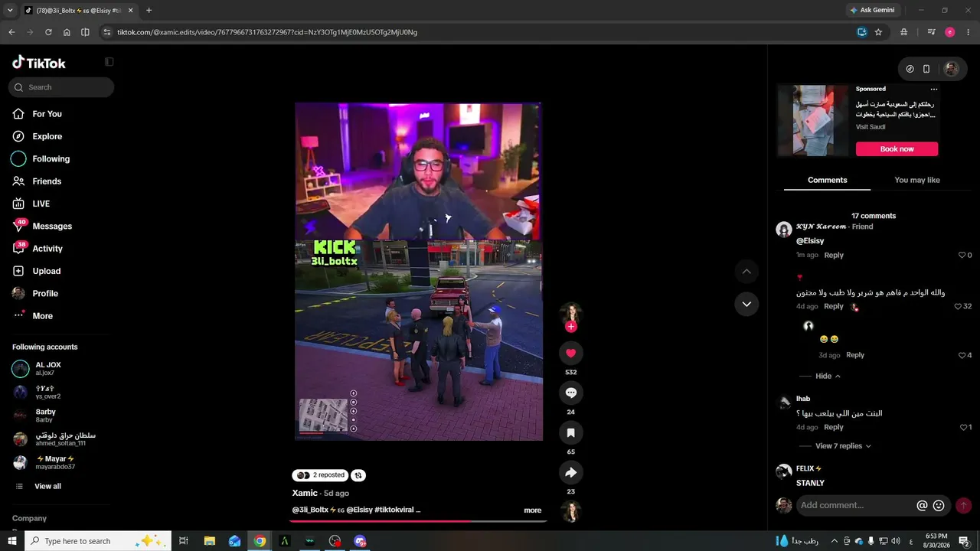Go to the next video
This screenshot has height=551, width=980.
coord(746,304)
